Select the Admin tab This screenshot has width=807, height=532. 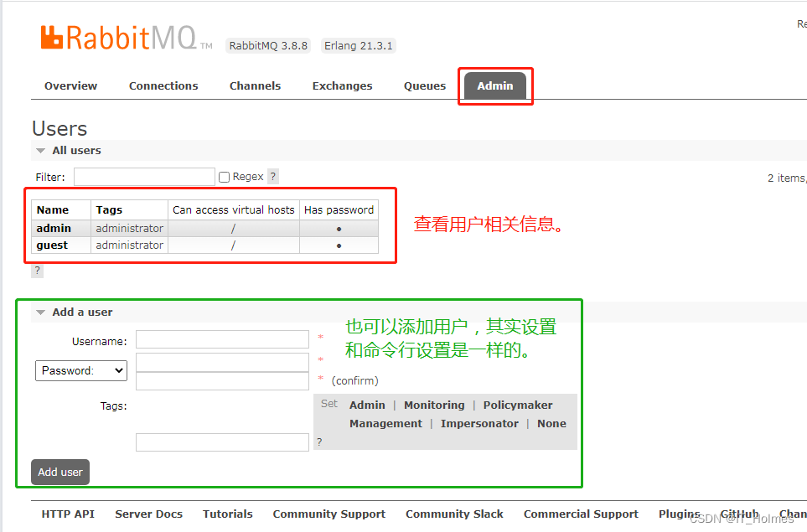click(x=495, y=86)
